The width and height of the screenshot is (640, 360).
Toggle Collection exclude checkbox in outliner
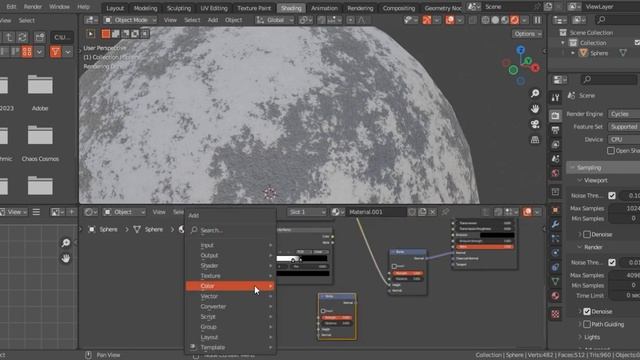[637, 42]
